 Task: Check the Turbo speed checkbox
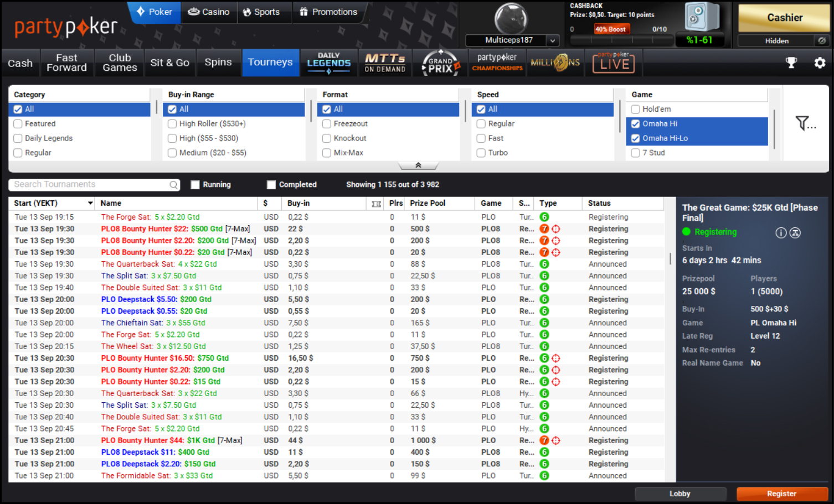481,153
